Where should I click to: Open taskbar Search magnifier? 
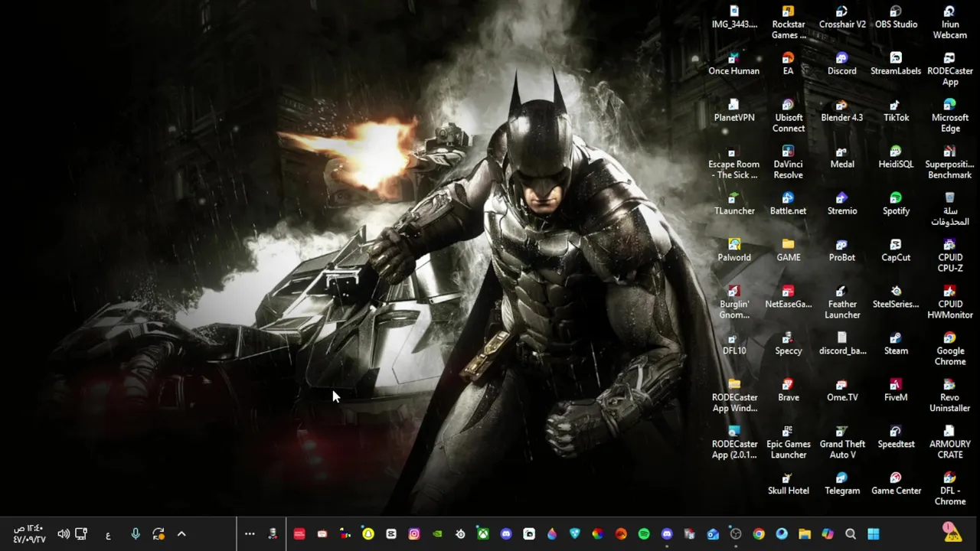(x=851, y=534)
